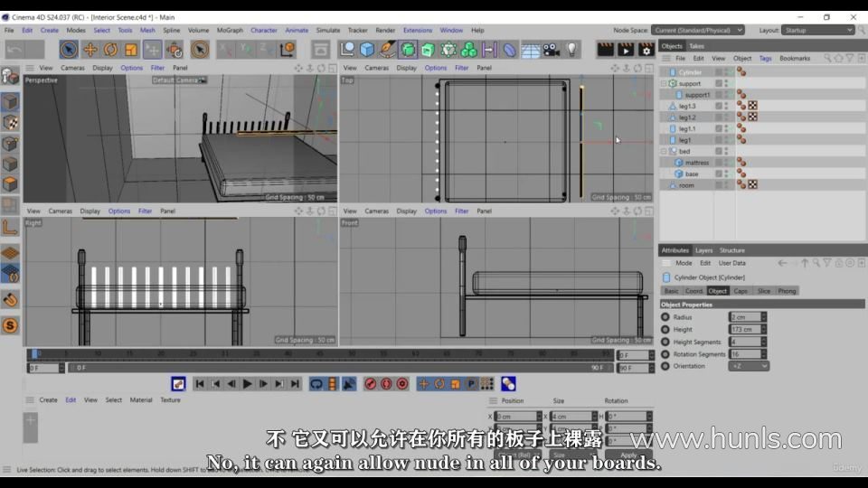Open the MoGraph menu

click(x=230, y=30)
